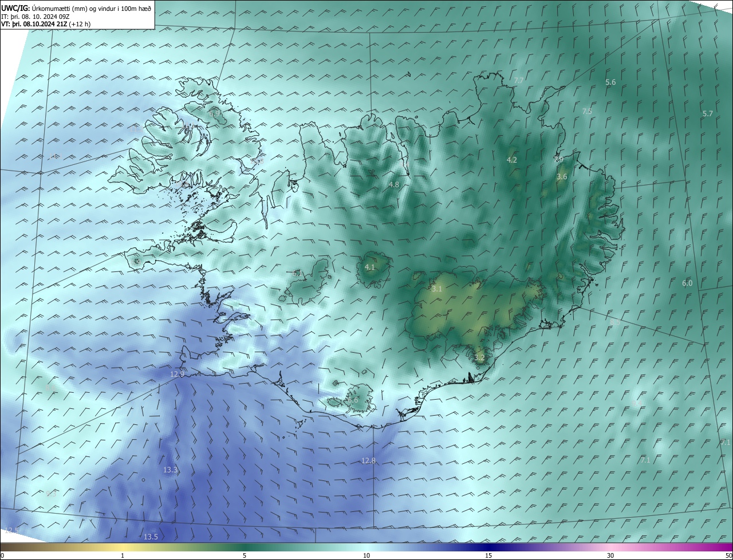Click the 4.8 value label on the map
The image size is (733, 560).
coord(393,185)
